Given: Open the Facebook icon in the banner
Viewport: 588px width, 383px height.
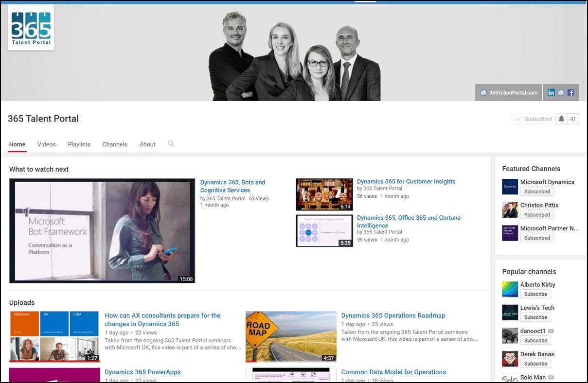Looking at the screenshot, I should point(570,93).
